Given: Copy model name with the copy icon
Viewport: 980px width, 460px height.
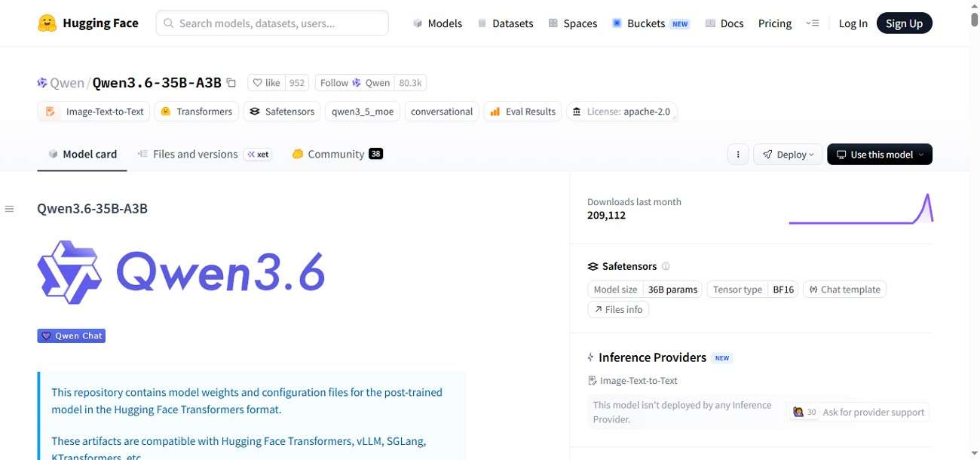Looking at the screenshot, I should pyautogui.click(x=231, y=83).
